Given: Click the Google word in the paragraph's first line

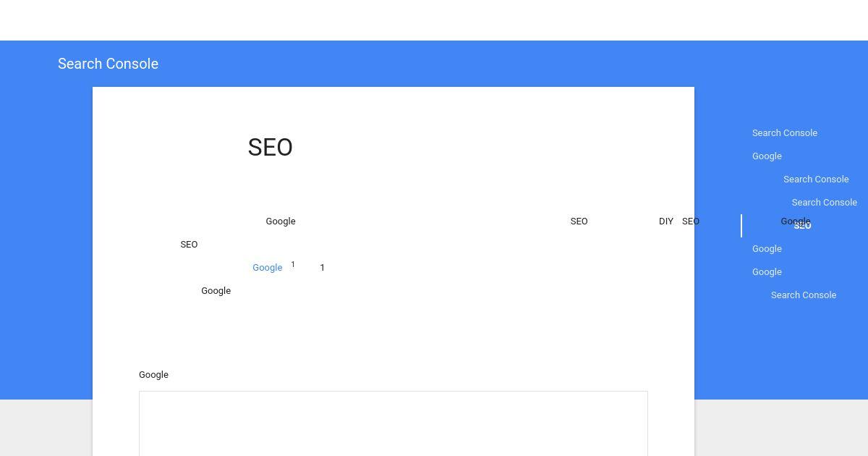Looking at the screenshot, I should 280,221.
